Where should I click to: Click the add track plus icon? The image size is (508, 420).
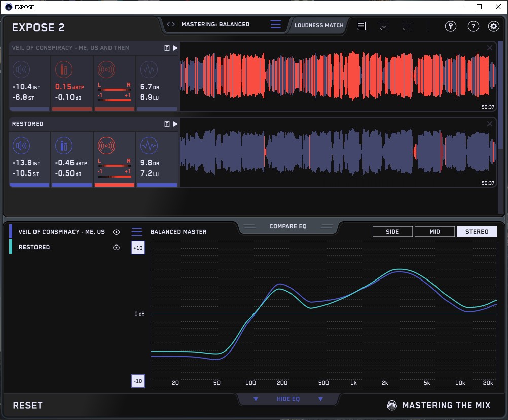point(407,26)
